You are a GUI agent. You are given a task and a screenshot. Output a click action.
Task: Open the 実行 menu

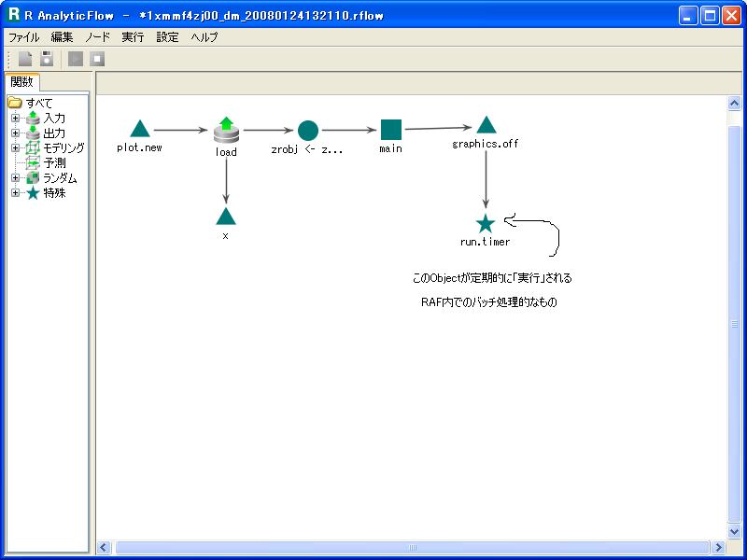(133, 37)
